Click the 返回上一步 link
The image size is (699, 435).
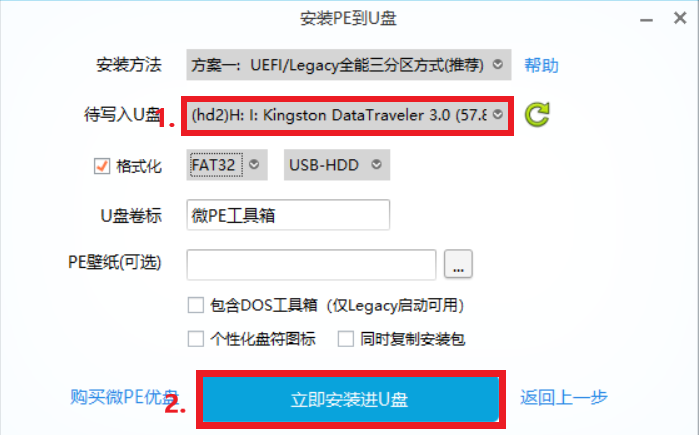pos(563,397)
